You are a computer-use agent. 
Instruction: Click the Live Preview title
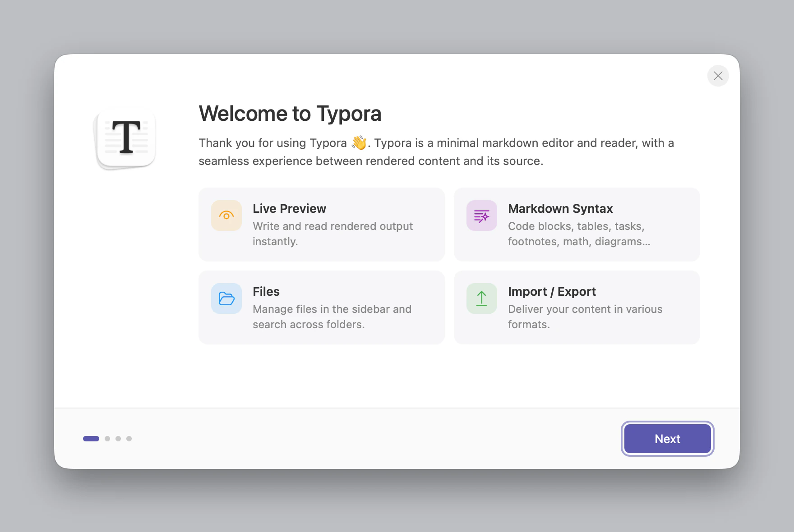(289, 209)
